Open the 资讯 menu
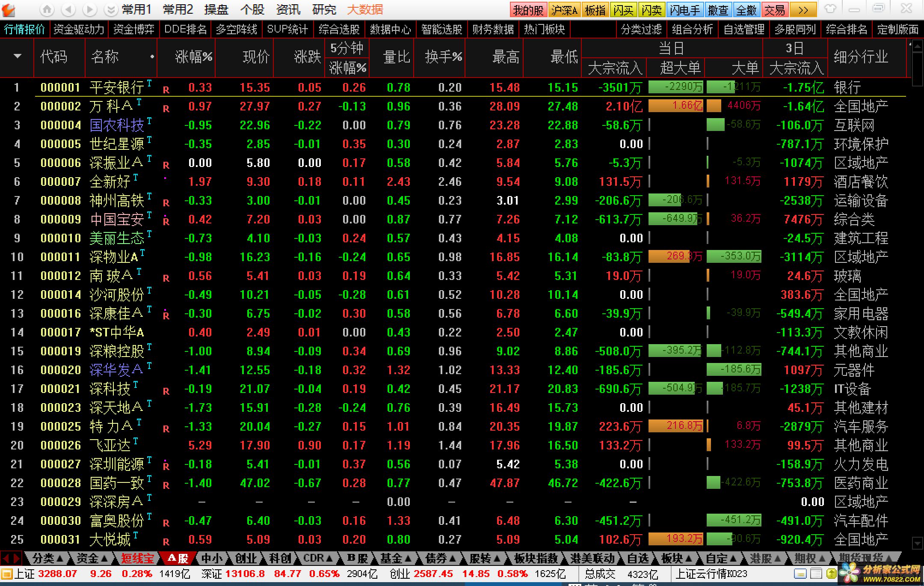The height and width of the screenshot is (586, 924). click(288, 9)
